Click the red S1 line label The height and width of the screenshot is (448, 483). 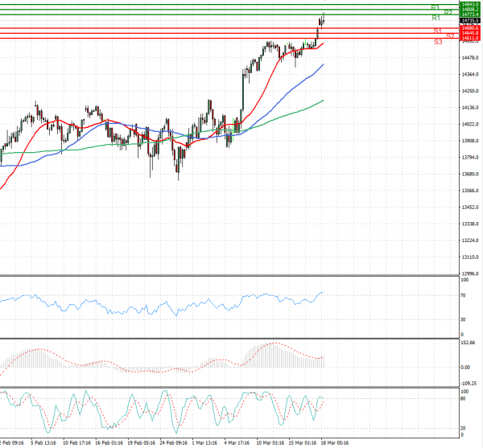click(438, 31)
